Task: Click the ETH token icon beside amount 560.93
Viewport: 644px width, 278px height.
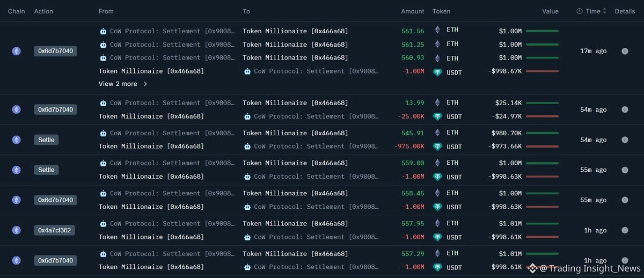Action: pyautogui.click(x=437, y=57)
